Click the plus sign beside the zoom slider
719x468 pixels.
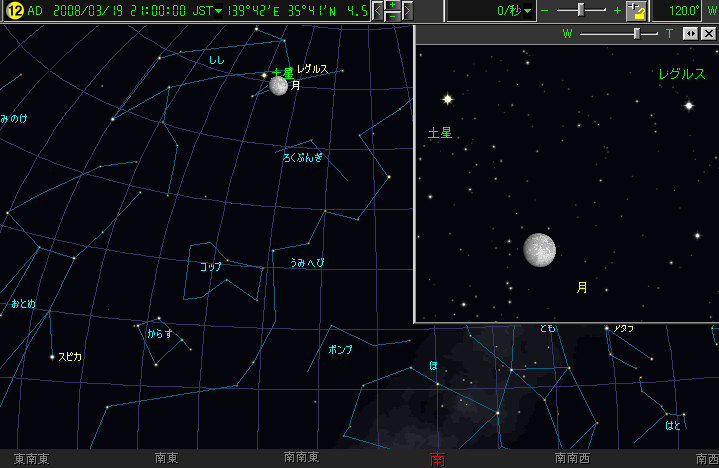617,10
